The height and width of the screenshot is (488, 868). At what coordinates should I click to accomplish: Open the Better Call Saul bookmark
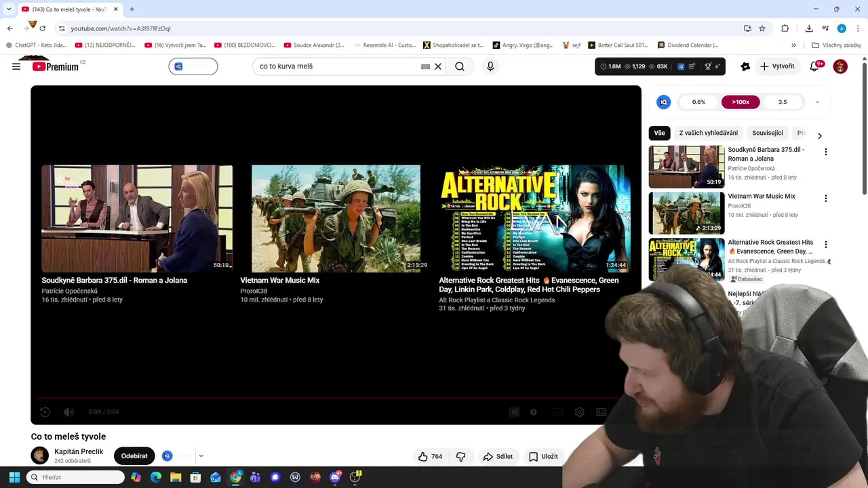point(618,45)
